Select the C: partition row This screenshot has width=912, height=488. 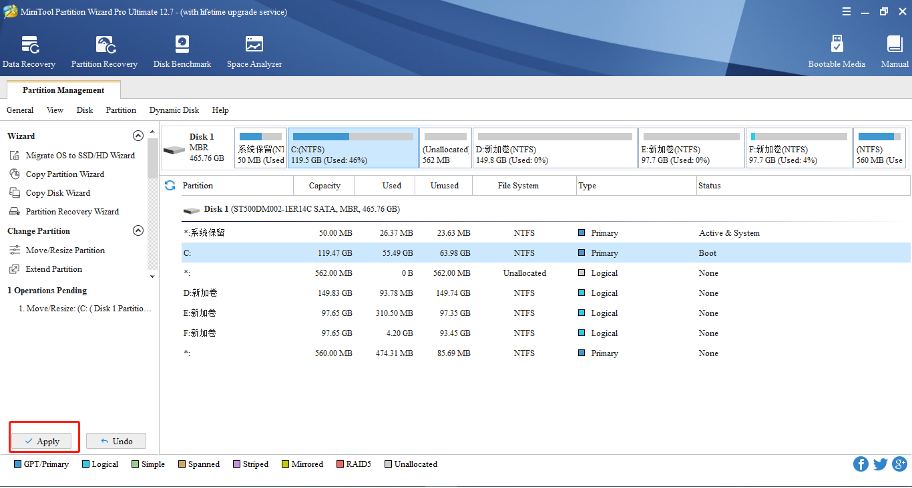pos(546,253)
